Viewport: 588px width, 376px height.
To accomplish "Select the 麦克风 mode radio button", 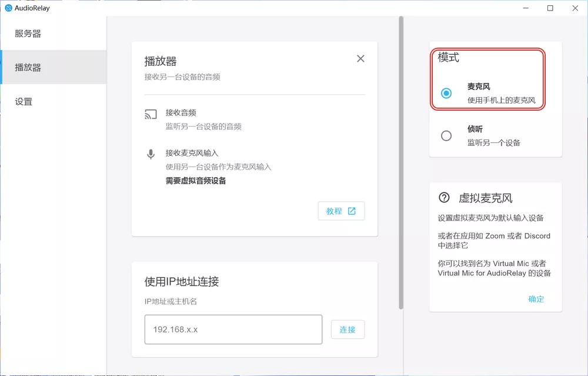I will (445, 92).
